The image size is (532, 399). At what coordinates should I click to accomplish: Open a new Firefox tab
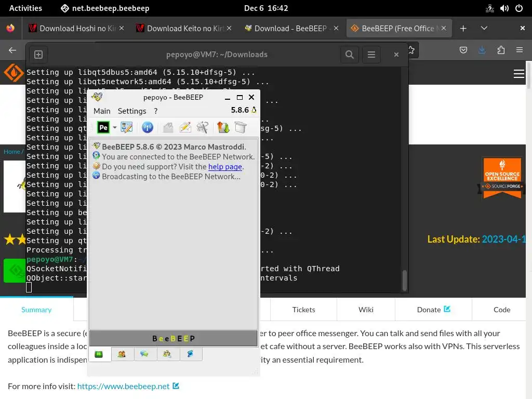(x=463, y=29)
